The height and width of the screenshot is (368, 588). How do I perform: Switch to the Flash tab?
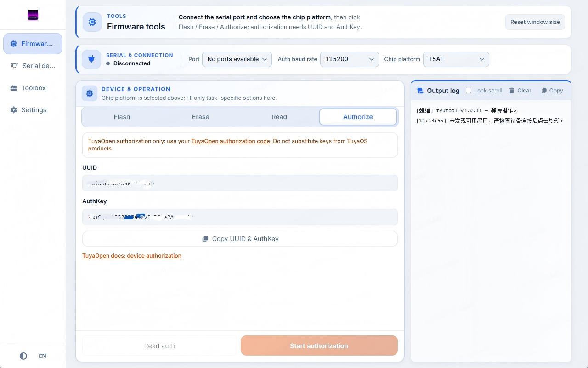pos(122,117)
